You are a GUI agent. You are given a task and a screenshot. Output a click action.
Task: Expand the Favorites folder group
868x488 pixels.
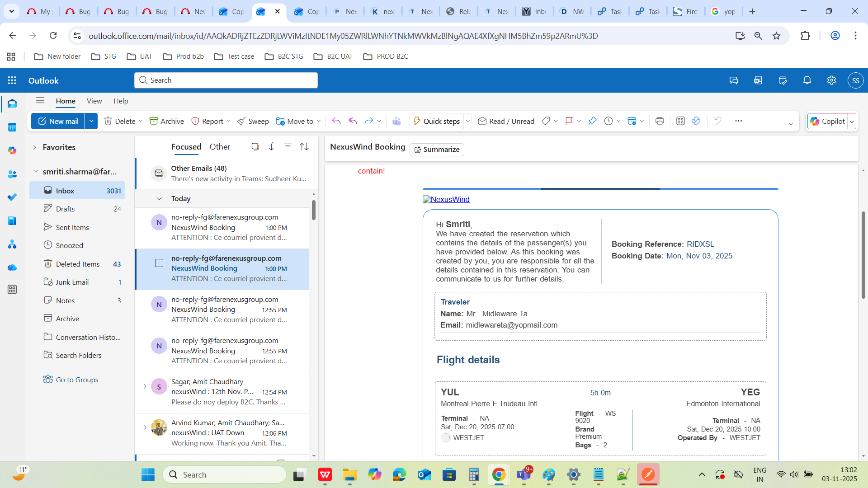(35, 147)
